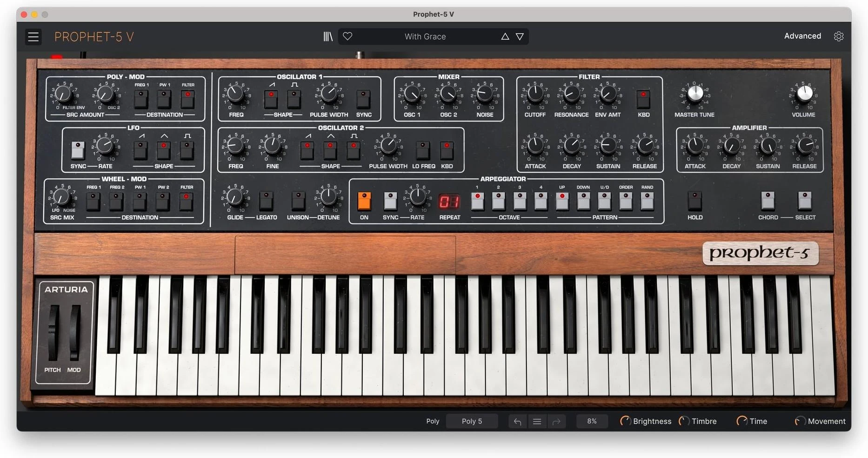Screen dimensions: 868x458
Task: Open the edit history list icon
Action: [537, 421]
